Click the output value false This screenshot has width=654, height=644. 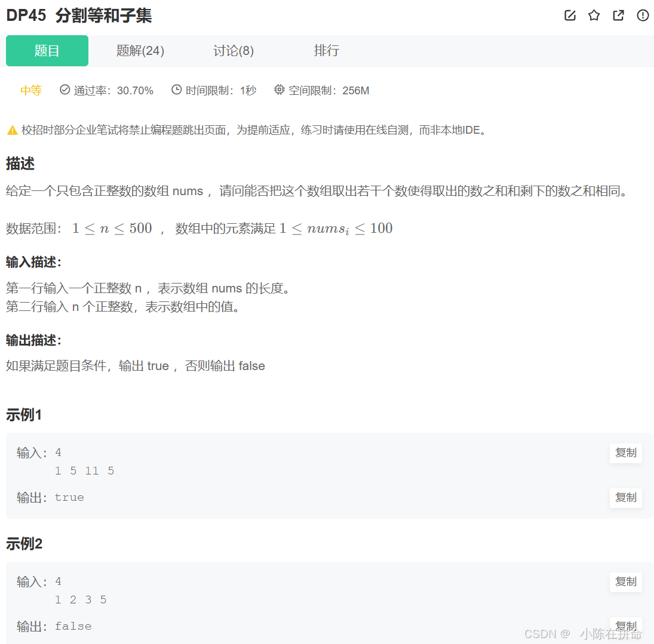click(73, 627)
